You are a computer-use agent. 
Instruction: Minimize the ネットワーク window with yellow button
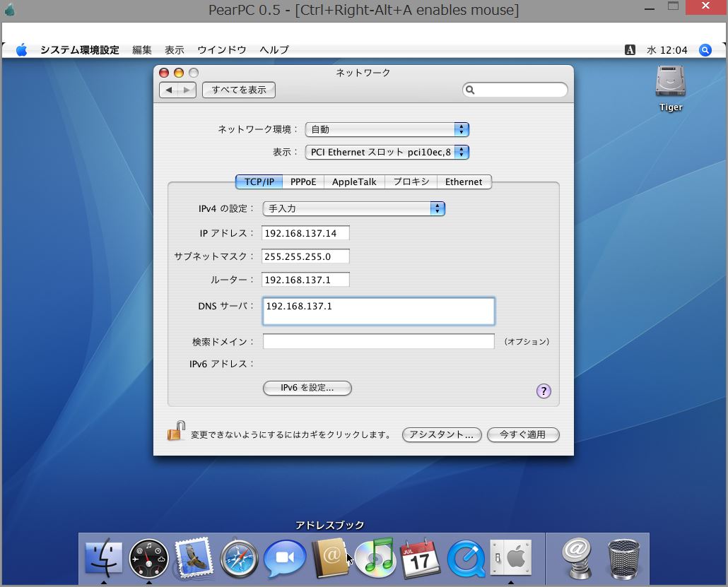pyautogui.click(x=179, y=73)
